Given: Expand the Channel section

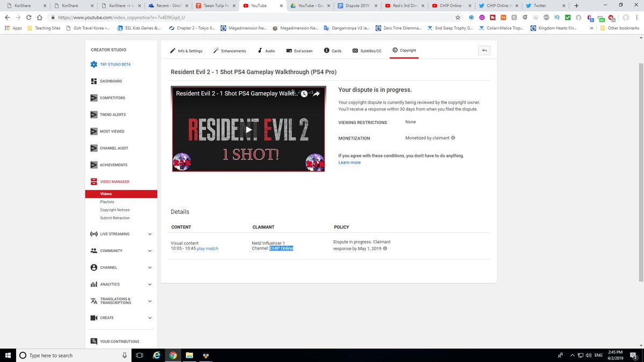Looking at the screenshot, I should coord(150,267).
